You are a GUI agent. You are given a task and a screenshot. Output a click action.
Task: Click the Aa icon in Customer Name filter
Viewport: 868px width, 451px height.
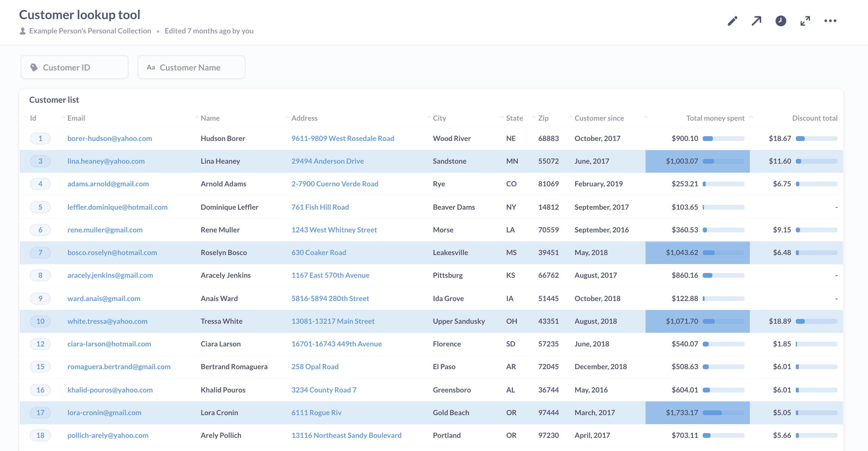[151, 68]
